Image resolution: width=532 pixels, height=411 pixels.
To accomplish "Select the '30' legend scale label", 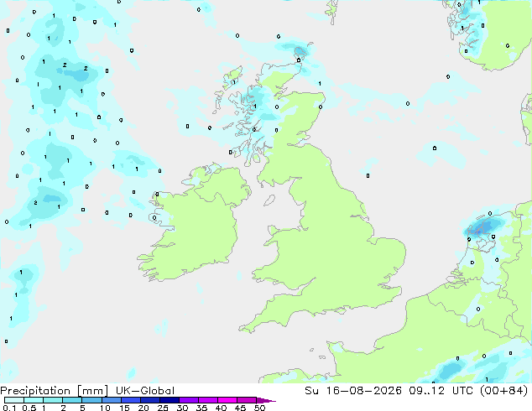I will (182, 408).
